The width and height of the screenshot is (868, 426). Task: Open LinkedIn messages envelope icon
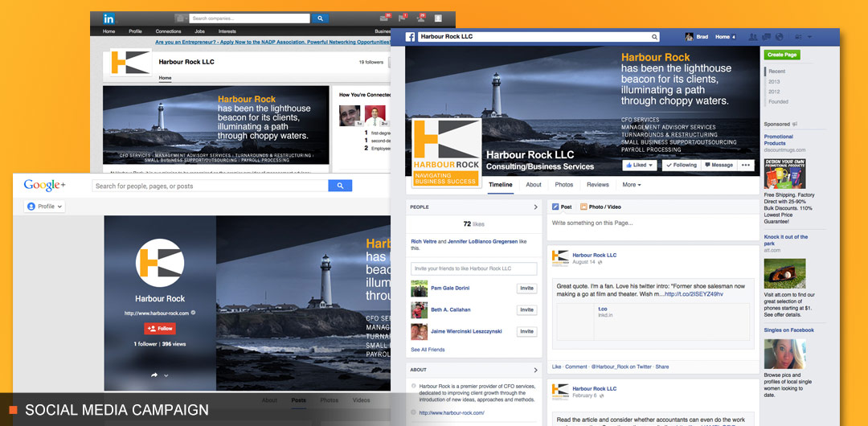tap(383, 18)
